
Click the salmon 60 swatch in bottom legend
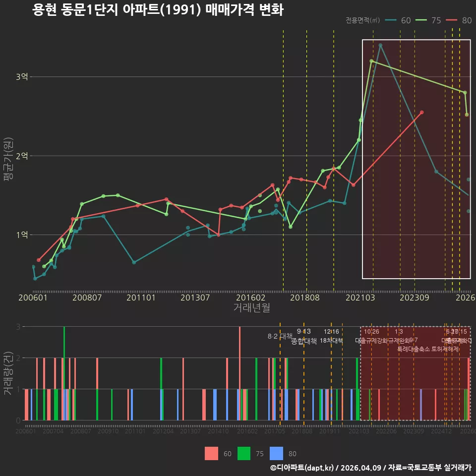211,454
